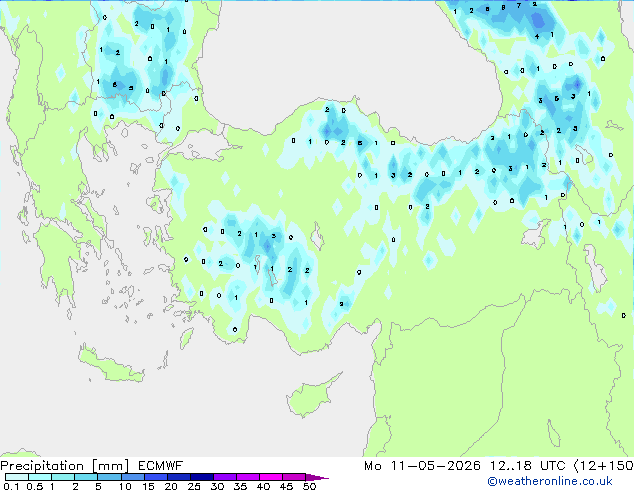Click the "0.5" legend scale label
Screen dimensions: 634x490
[34, 486]
